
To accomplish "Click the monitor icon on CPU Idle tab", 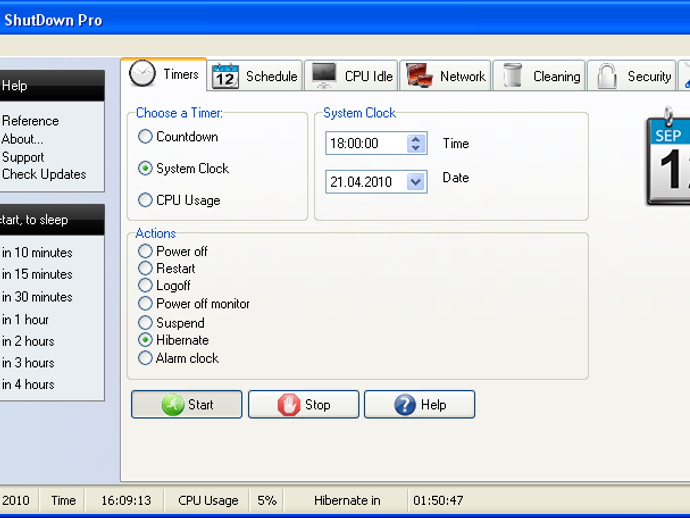I will pos(324,75).
